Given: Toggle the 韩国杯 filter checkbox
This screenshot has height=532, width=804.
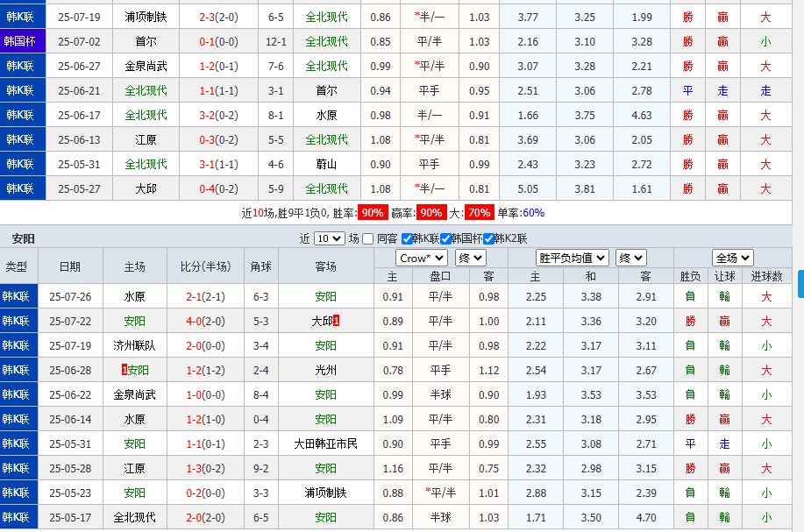Looking at the screenshot, I should coord(446,238).
